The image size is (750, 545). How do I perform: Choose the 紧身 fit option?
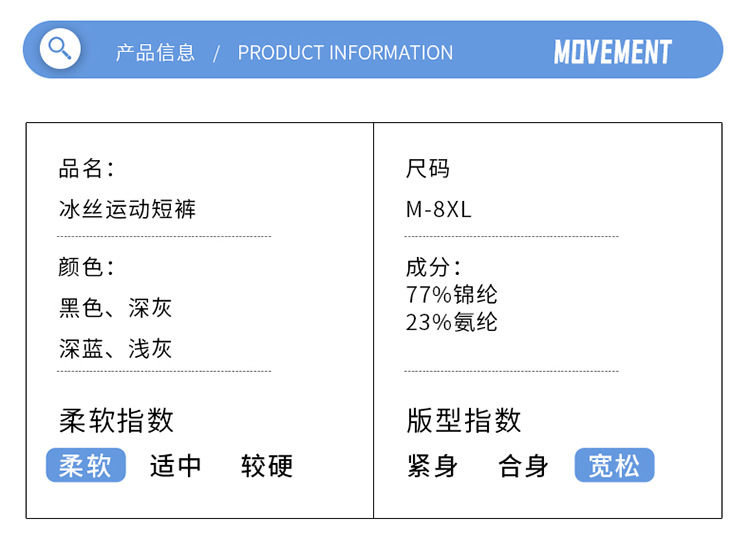click(433, 466)
